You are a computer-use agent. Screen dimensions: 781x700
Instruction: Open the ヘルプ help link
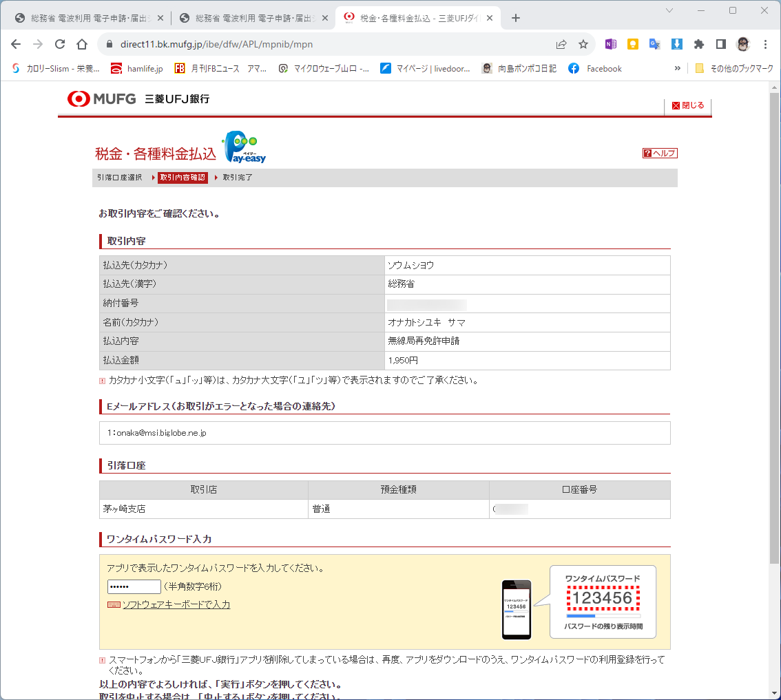660,153
